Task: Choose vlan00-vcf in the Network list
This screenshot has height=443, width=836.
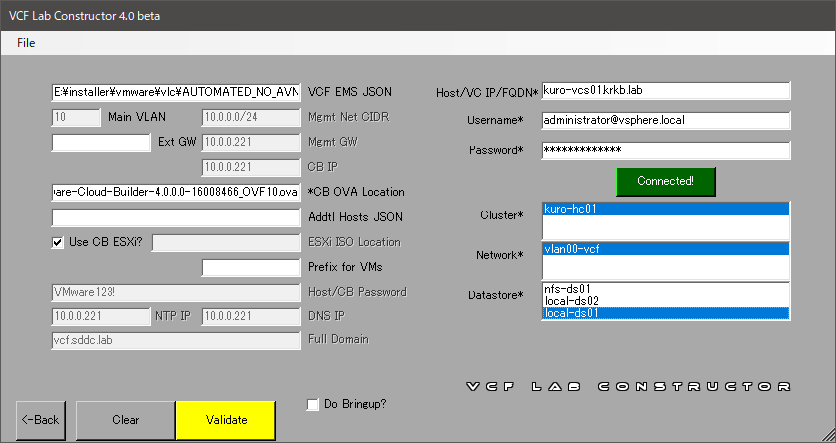Action: pyautogui.click(x=665, y=249)
